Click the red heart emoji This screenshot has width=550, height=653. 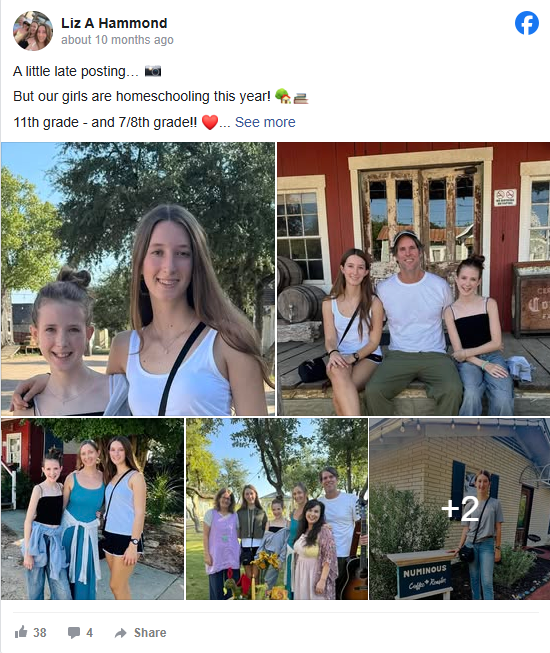click(x=210, y=122)
